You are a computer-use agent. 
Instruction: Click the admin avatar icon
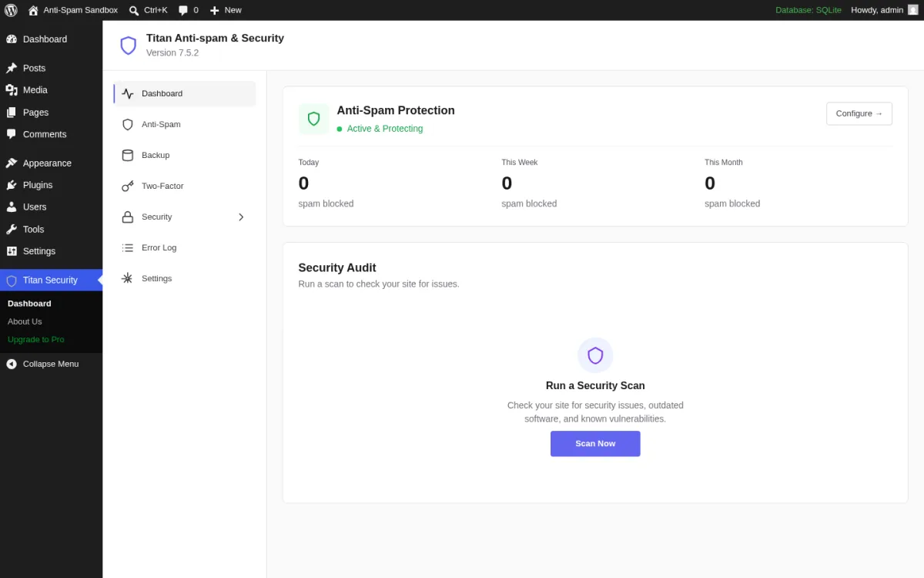coord(912,10)
